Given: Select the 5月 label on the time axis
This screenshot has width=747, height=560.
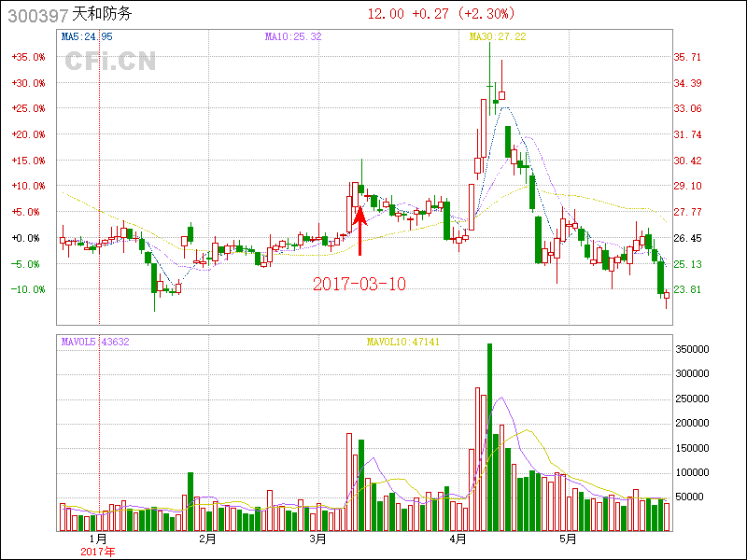Looking at the screenshot, I should (568, 539).
